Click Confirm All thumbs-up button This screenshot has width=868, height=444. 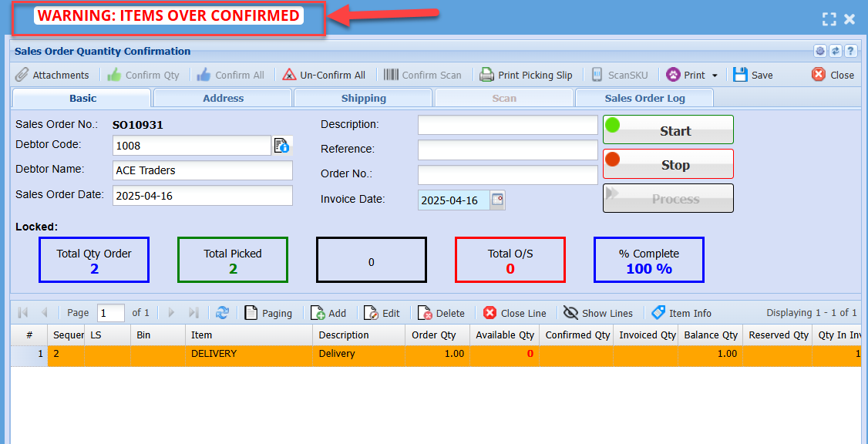coord(230,75)
